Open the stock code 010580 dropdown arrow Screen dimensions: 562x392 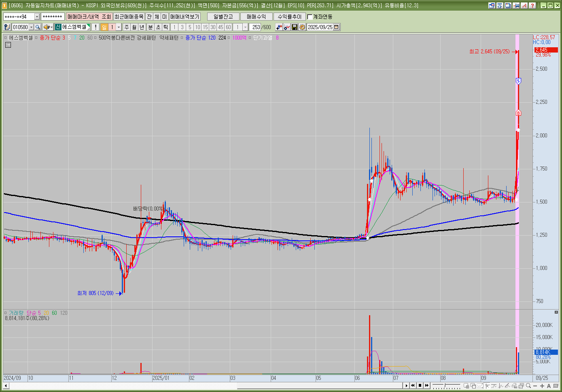coord(31,27)
